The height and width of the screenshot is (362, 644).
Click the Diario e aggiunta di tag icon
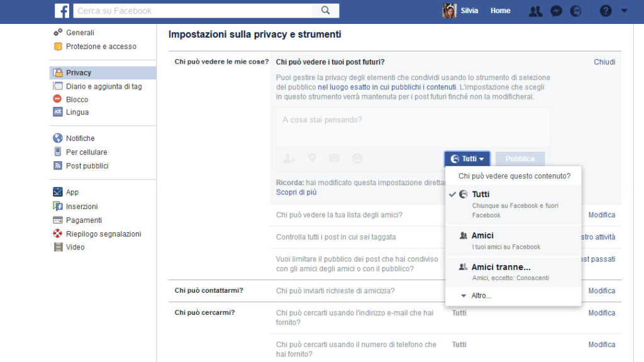58,86
